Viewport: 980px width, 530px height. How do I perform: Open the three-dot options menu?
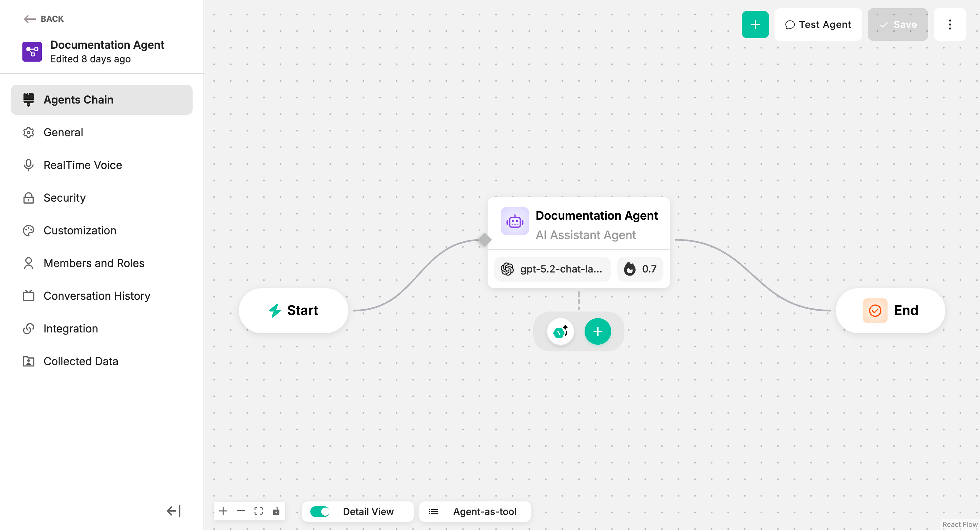point(950,24)
